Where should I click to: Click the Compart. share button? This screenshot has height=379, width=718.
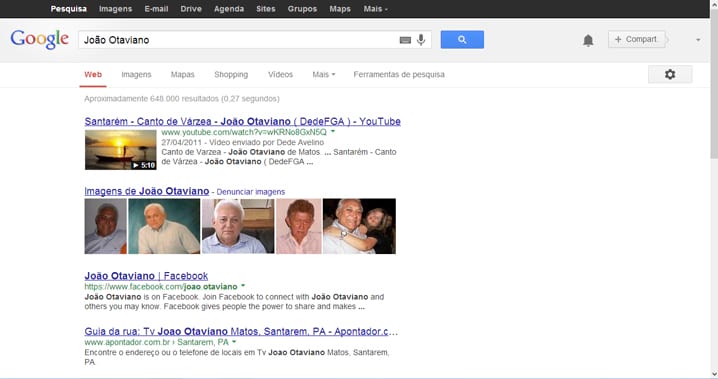pyautogui.click(x=637, y=39)
